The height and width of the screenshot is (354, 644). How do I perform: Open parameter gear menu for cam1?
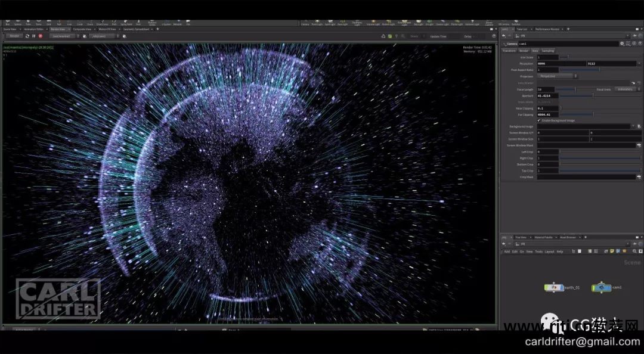[622, 44]
